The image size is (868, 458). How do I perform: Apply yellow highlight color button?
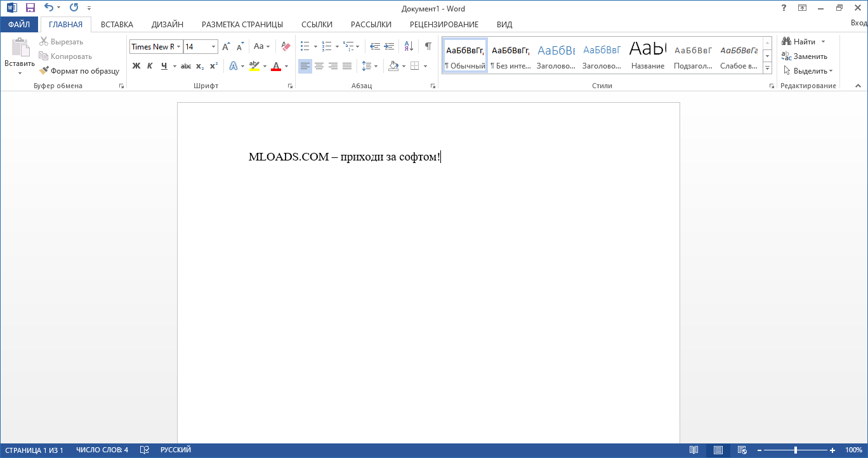pyautogui.click(x=254, y=66)
